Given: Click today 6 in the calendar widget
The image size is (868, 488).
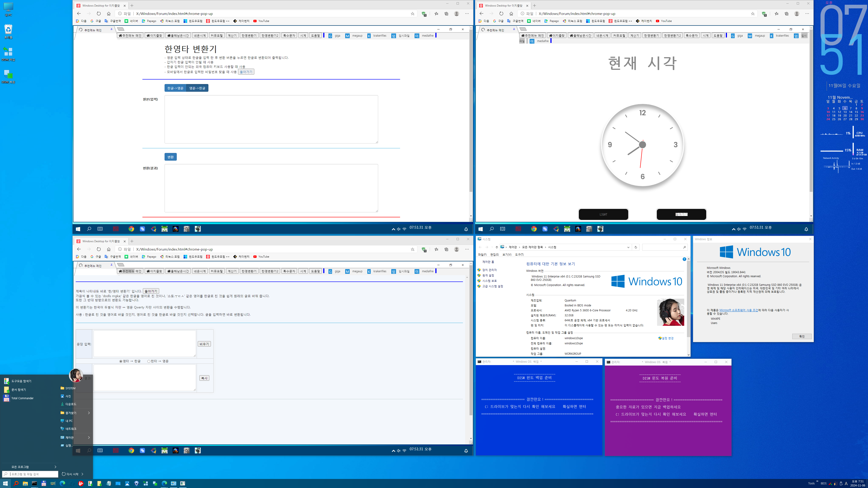Looking at the screenshot, I should click(845, 108).
